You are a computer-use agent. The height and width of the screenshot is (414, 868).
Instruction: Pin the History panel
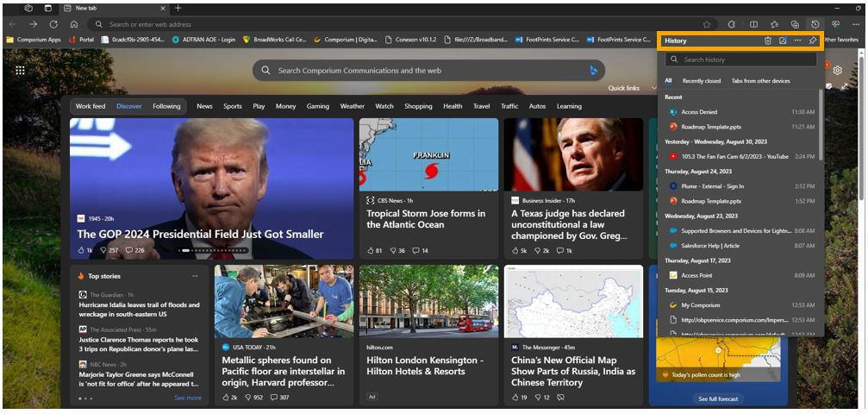point(813,41)
